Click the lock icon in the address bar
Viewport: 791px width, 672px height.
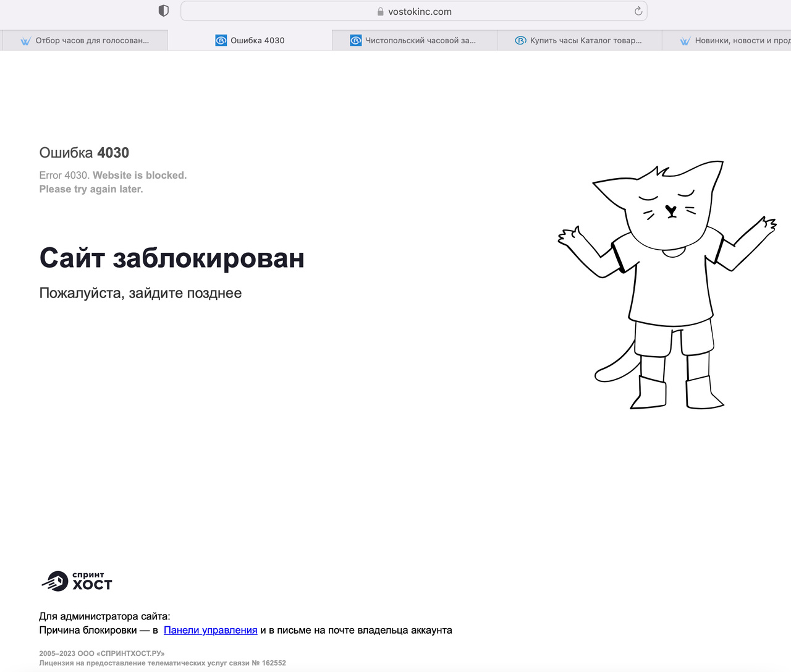(380, 12)
